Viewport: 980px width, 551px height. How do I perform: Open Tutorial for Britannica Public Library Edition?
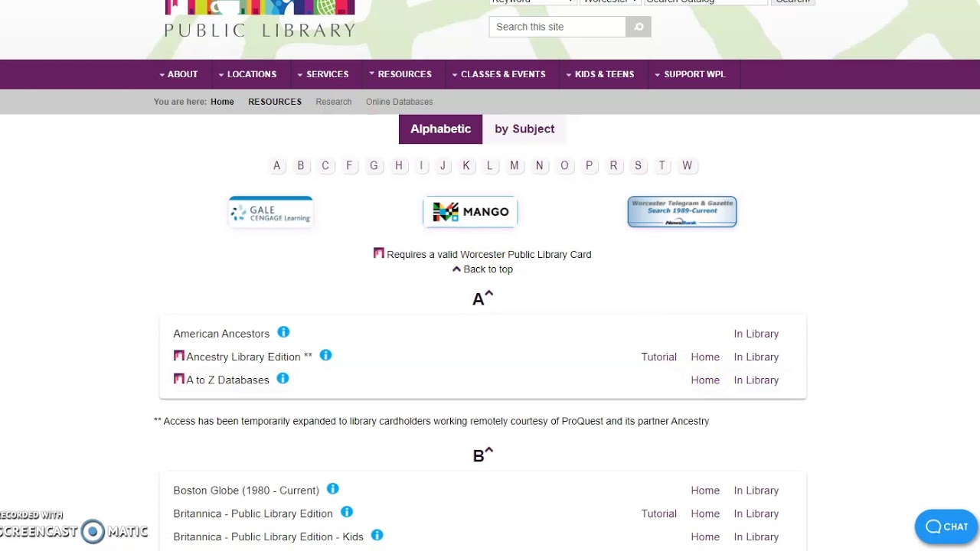point(659,514)
